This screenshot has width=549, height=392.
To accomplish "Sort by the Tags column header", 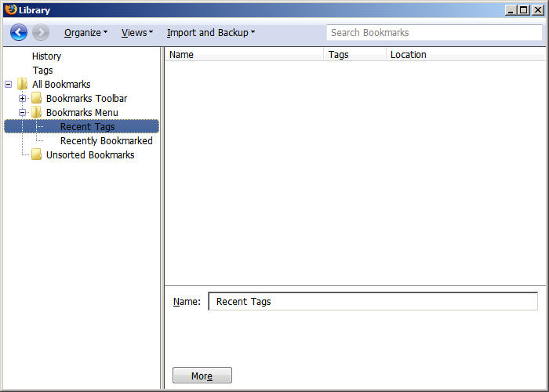I will tap(355, 55).
